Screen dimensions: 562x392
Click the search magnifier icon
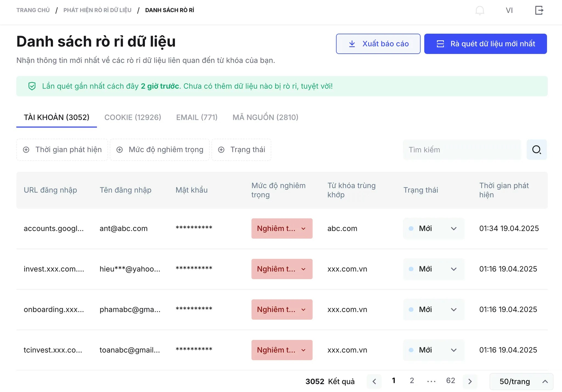[536, 150]
